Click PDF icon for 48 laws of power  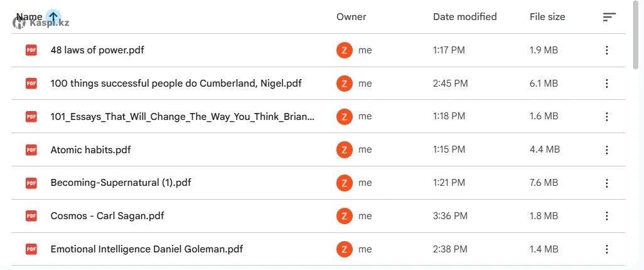point(31,50)
